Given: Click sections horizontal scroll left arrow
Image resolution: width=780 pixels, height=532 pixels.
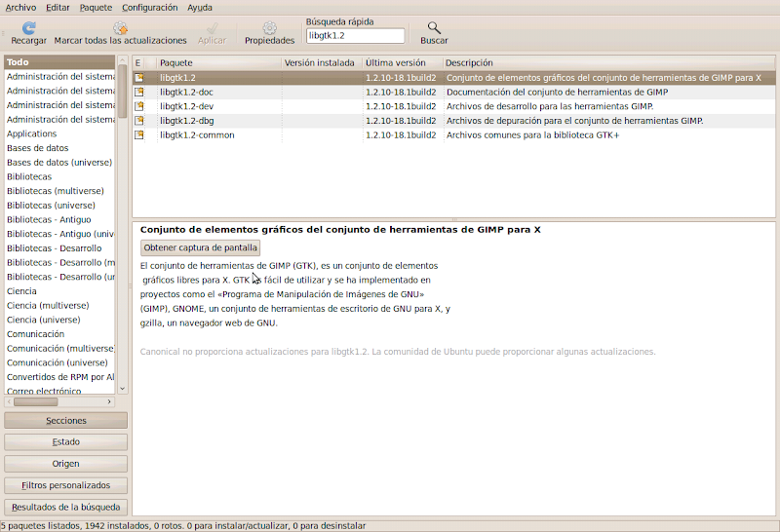Looking at the screenshot, I should click(x=9, y=401).
